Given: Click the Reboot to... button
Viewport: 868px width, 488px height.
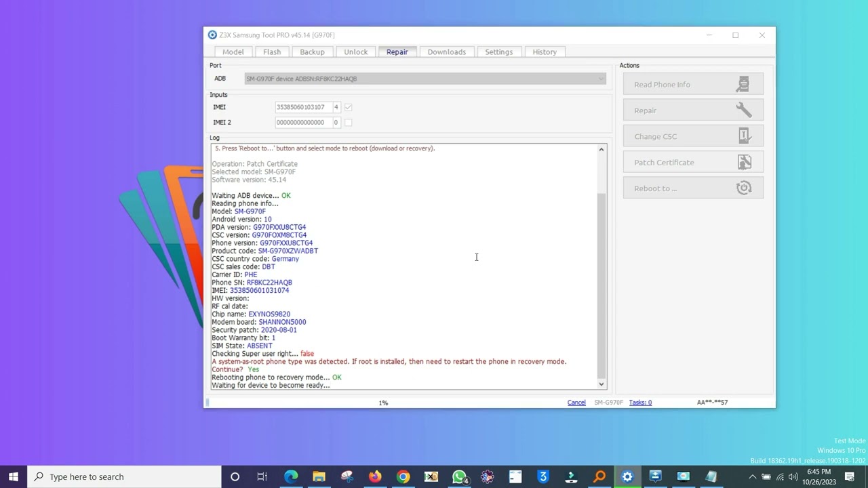Looking at the screenshot, I should click(x=693, y=188).
